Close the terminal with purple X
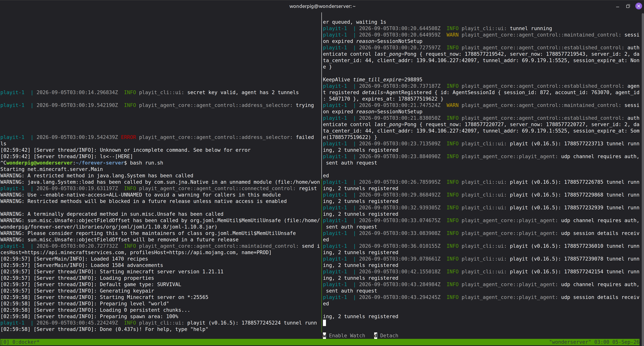644x346 pixels. coord(639,6)
